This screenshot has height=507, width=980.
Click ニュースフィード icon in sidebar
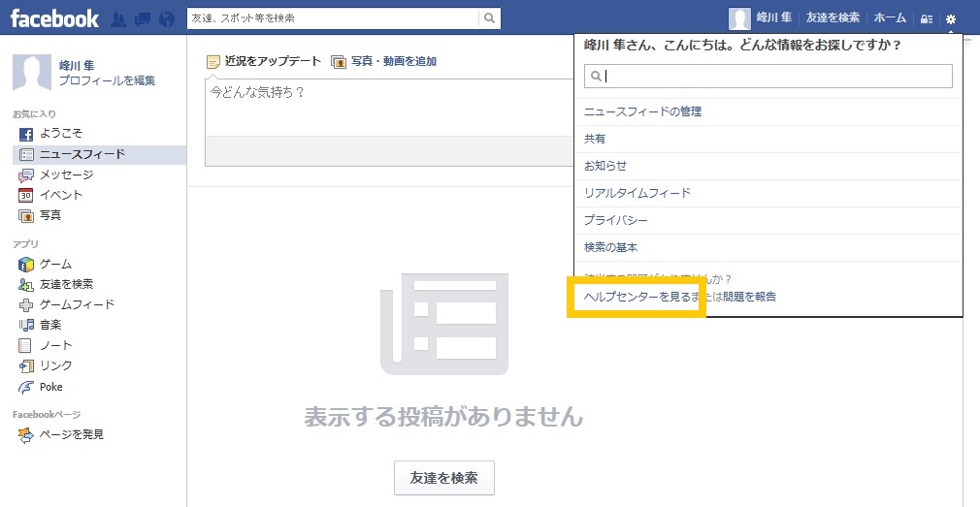coord(25,155)
